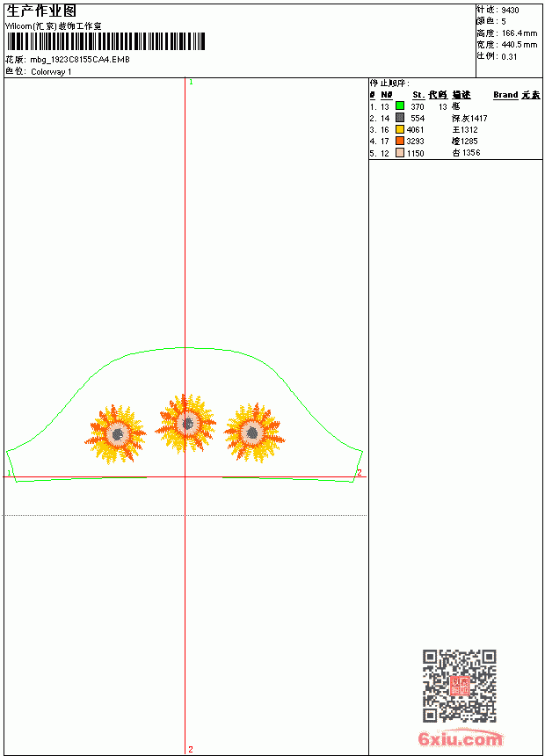Select the apricot swatch in row 5

tap(400, 153)
